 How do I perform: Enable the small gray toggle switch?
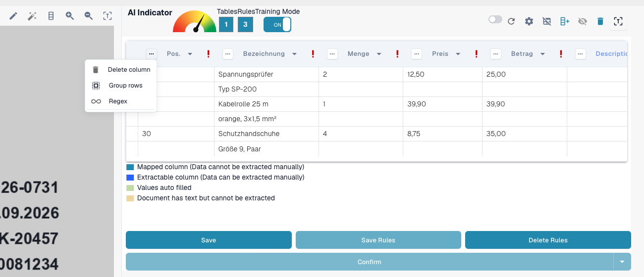tap(495, 19)
